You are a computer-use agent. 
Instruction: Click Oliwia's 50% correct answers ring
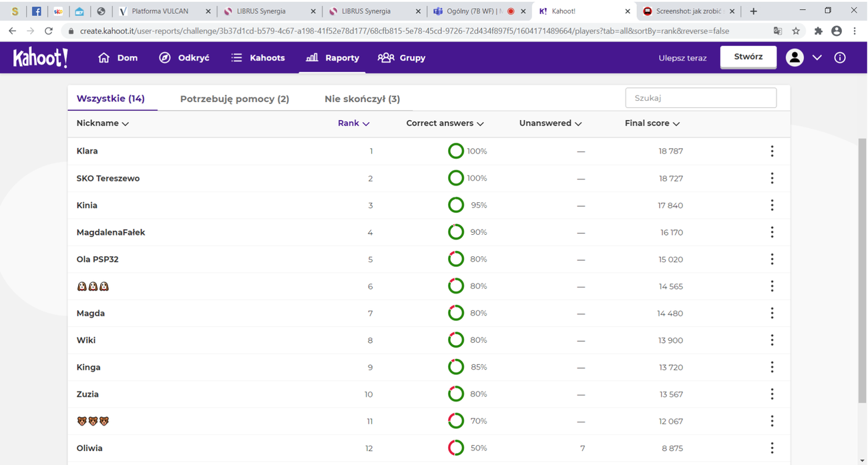pos(456,448)
